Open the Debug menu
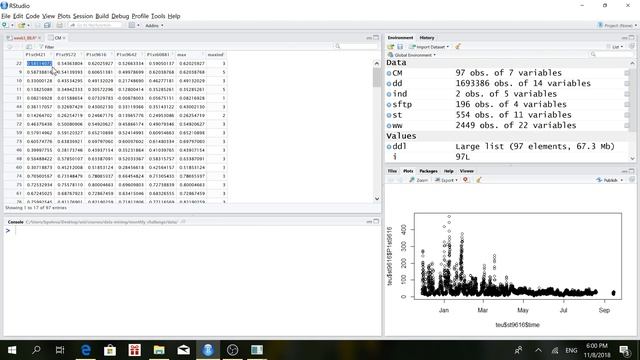Screen dimensions: 640x360 point(120,16)
